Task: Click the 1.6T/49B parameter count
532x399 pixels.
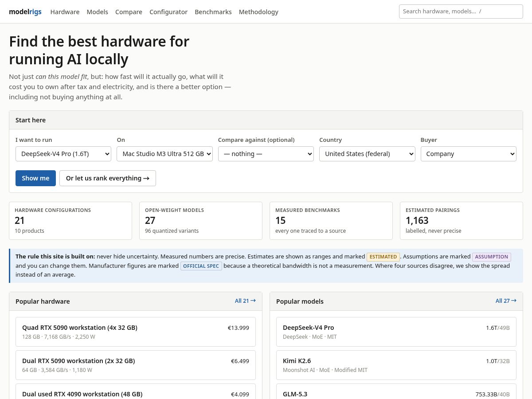Action: 498,328
